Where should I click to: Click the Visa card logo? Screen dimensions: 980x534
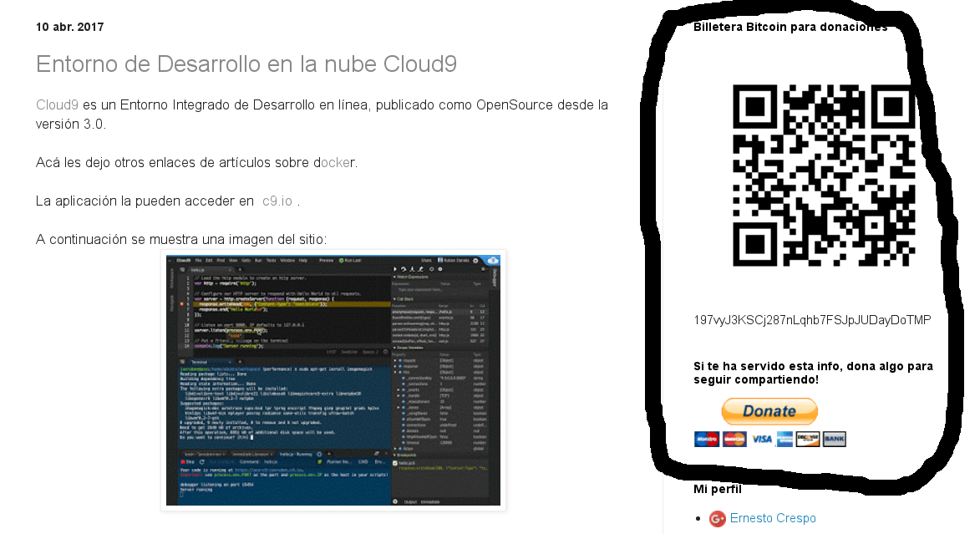[x=760, y=439]
